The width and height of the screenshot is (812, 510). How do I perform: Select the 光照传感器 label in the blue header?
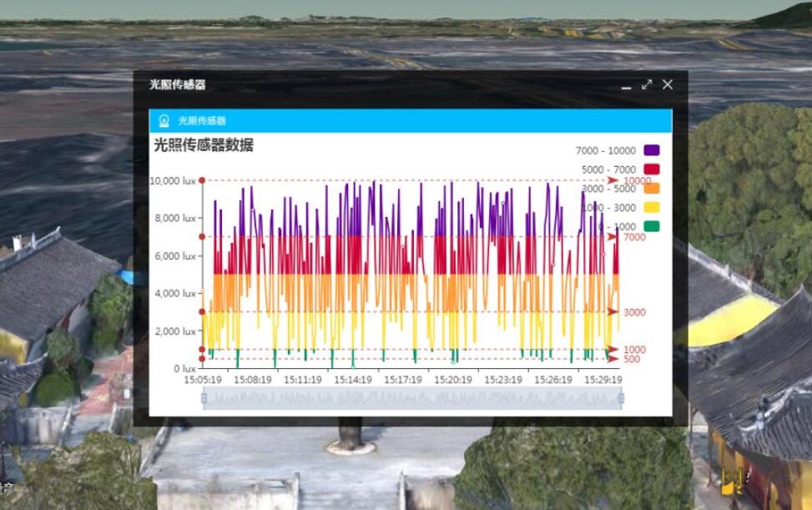click(x=202, y=121)
